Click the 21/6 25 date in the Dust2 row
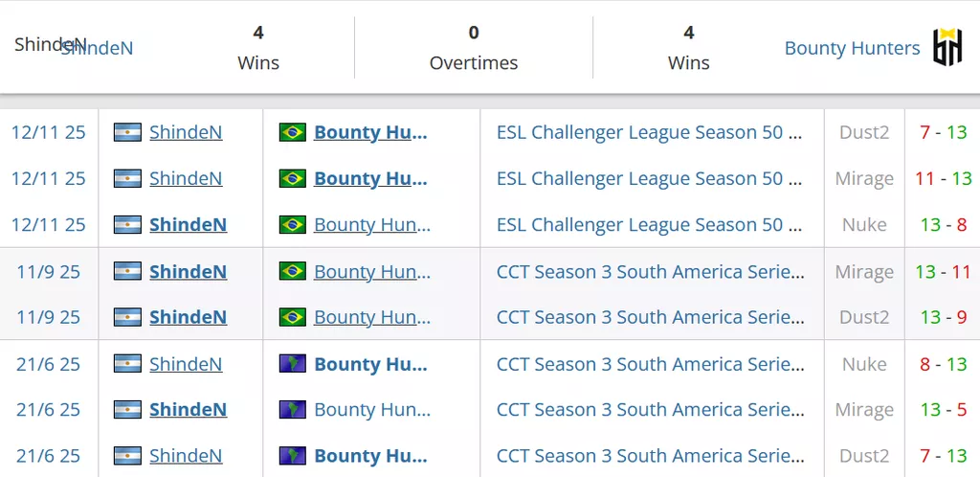The height and width of the screenshot is (477, 980). point(49,456)
